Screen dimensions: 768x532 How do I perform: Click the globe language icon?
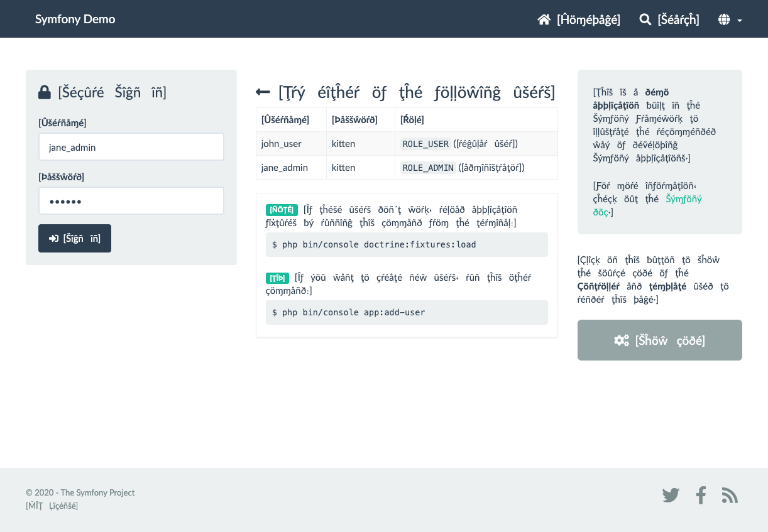725,19
